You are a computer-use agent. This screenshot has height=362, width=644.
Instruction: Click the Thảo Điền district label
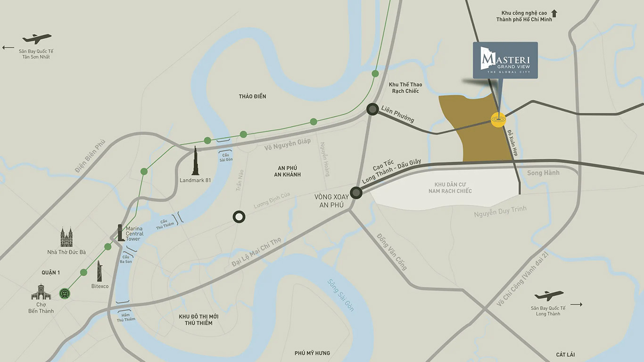point(253,97)
